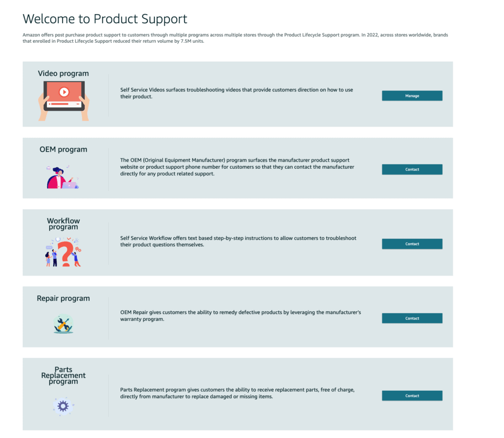Click the OEM Repair warranty description text

coord(240,315)
